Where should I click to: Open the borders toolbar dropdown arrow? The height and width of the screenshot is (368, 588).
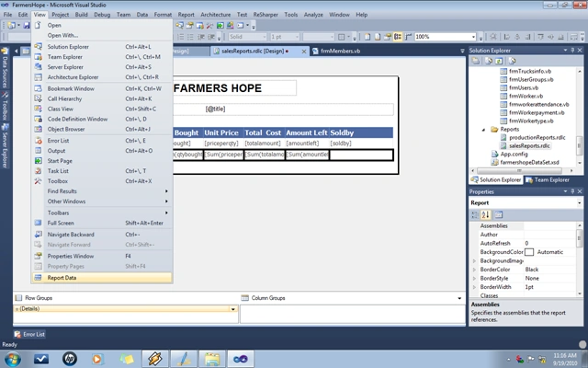(349, 37)
